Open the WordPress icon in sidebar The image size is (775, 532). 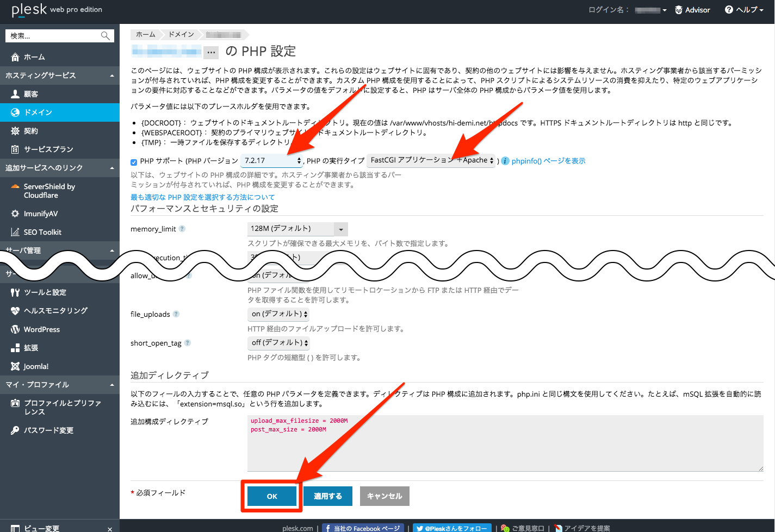(15, 329)
